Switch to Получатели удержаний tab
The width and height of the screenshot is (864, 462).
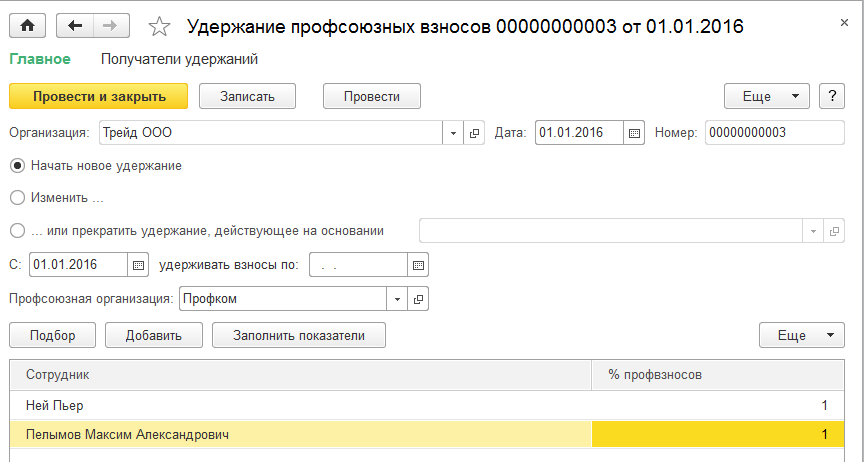pos(180,59)
